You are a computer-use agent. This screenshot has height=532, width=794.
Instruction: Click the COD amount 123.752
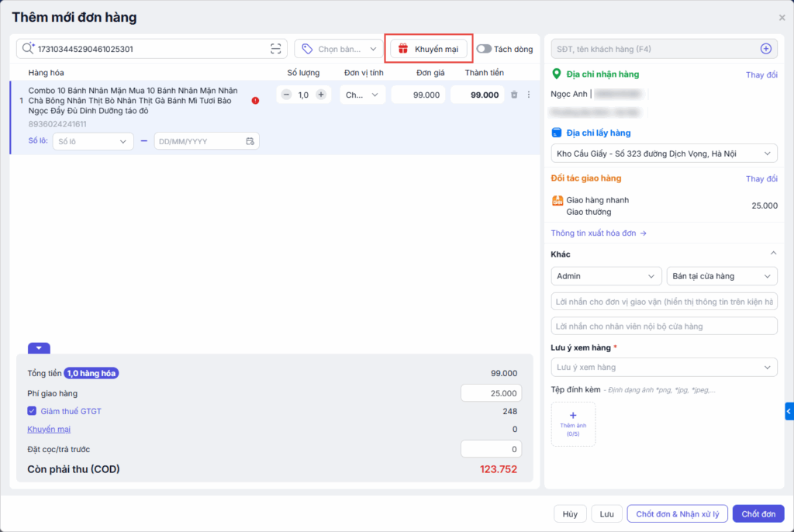click(x=499, y=469)
